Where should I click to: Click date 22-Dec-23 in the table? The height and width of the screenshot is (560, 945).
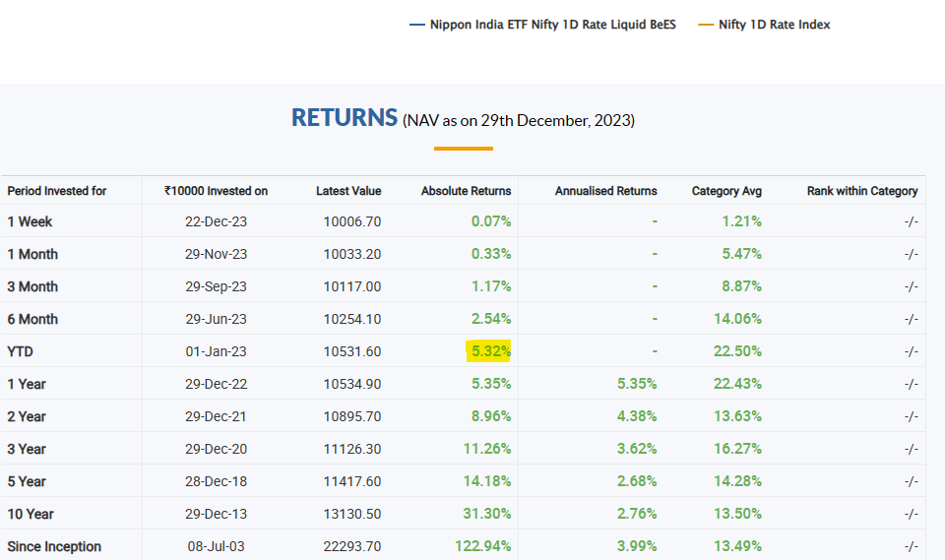click(x=216, y=221)
